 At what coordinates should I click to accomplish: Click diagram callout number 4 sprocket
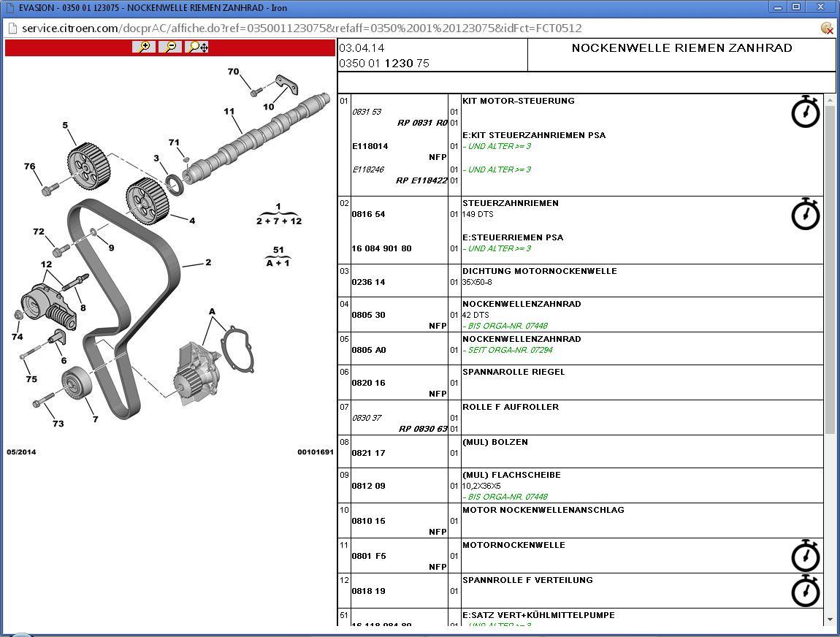tap(192, 220)
